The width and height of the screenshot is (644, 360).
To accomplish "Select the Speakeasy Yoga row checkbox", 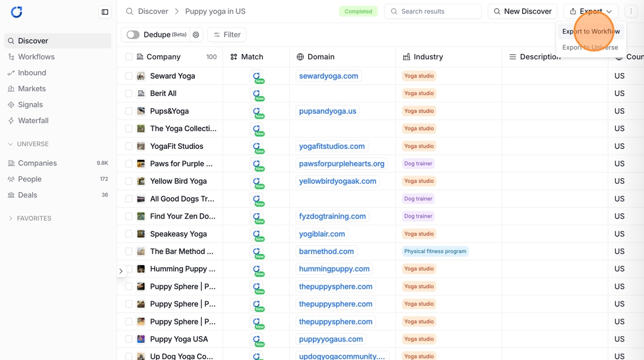I will (129, 234).
